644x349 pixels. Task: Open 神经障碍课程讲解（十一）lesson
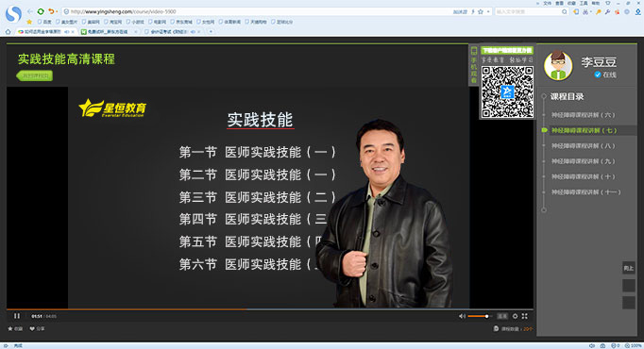click(585, 191)
